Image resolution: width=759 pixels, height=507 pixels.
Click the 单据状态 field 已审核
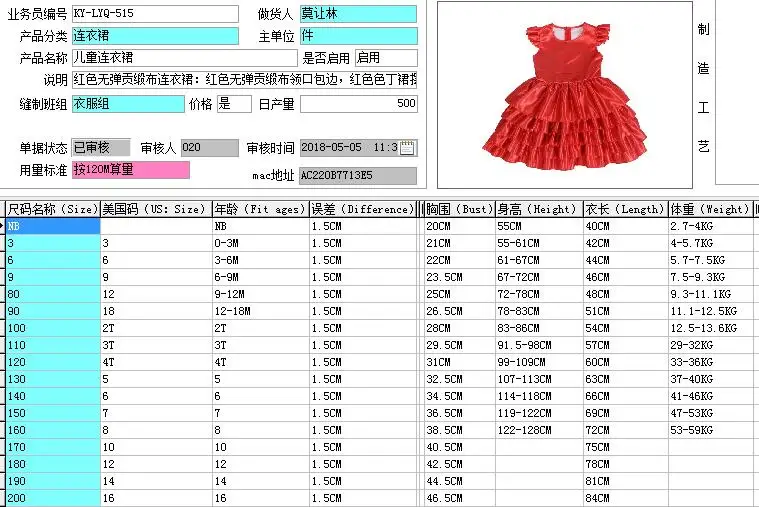101,148
